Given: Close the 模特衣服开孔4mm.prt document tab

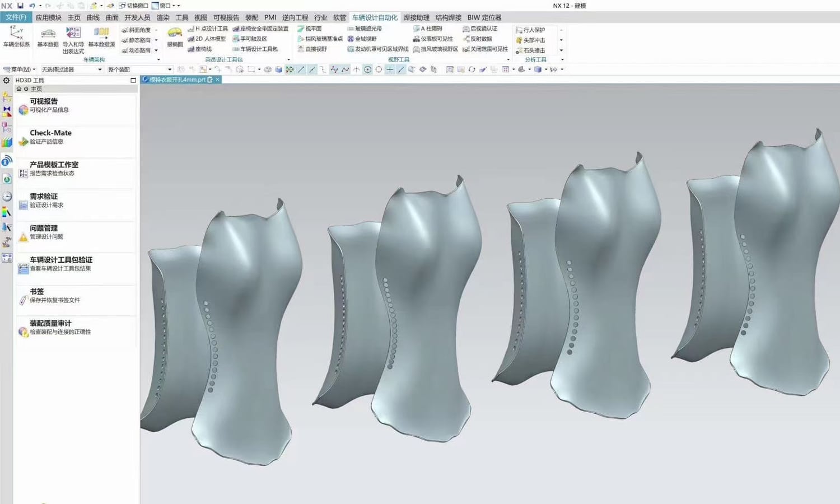Looking at the screenshot, I should click(x=218, y=80).
